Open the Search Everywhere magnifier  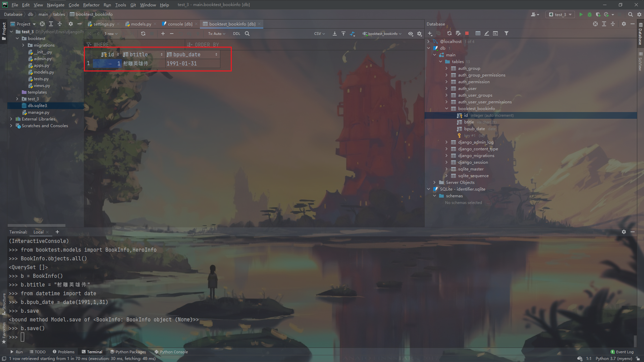pos(630,14)
